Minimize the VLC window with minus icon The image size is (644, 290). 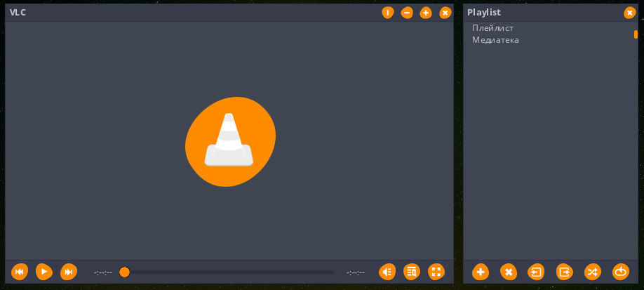(407, 13)
